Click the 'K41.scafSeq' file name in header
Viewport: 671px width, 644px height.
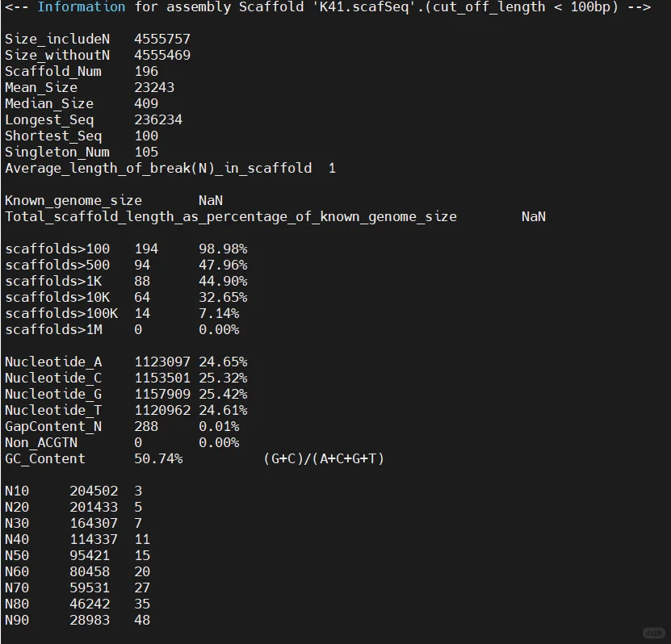363,6
